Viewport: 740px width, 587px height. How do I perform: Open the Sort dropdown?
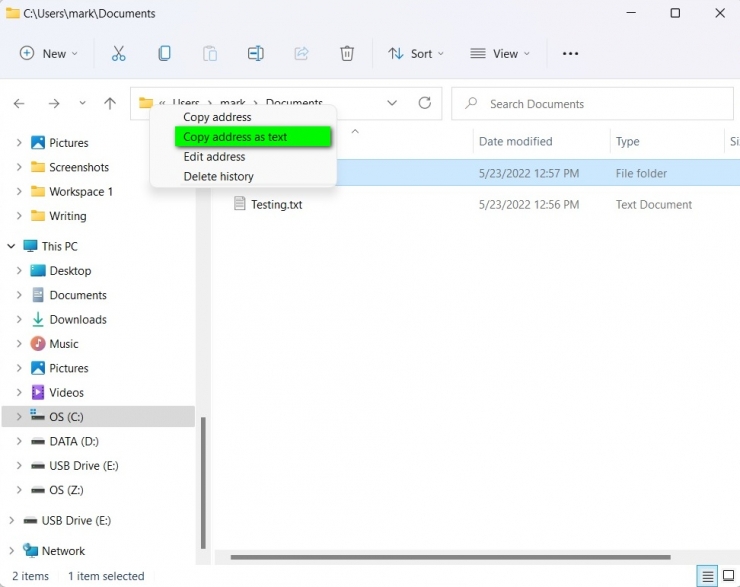coord(416,53)
